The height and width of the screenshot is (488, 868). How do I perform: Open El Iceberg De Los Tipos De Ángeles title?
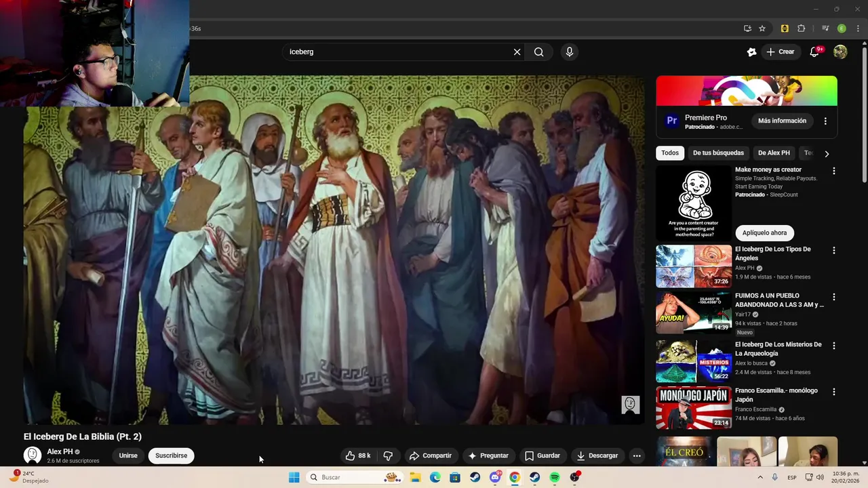click(x=772, y=253)
